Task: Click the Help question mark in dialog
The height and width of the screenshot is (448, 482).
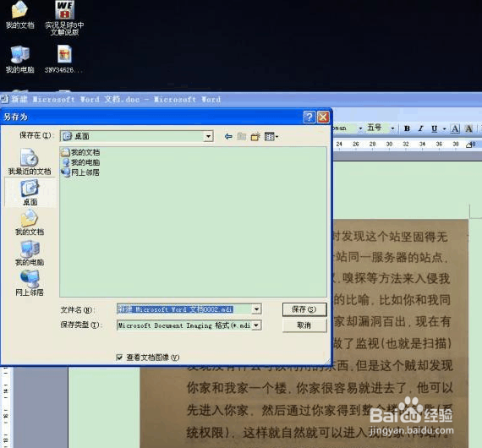Action: (x=309, y=117)
